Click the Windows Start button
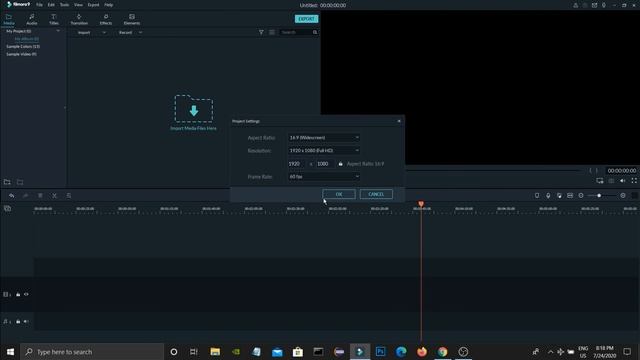This screenshot has height=360, width=640. [10, 351]
